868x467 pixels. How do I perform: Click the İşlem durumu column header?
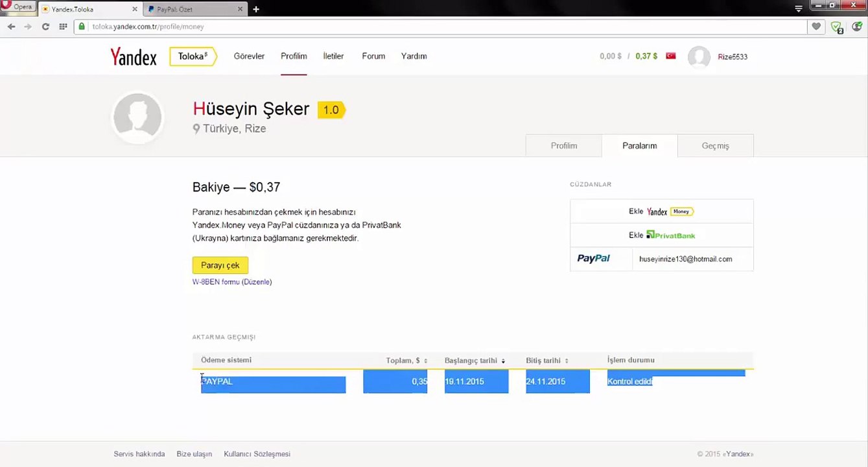631,360
